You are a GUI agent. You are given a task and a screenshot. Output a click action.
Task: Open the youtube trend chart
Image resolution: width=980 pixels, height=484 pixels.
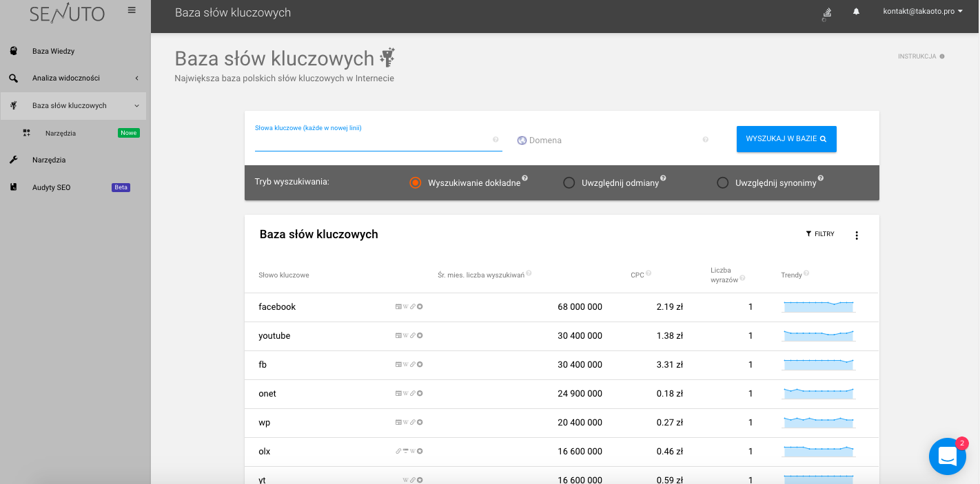(819, 336)
